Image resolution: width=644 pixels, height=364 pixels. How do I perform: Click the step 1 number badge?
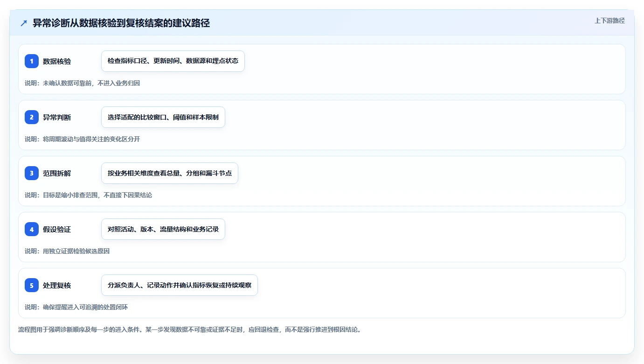tap(32, 61)
